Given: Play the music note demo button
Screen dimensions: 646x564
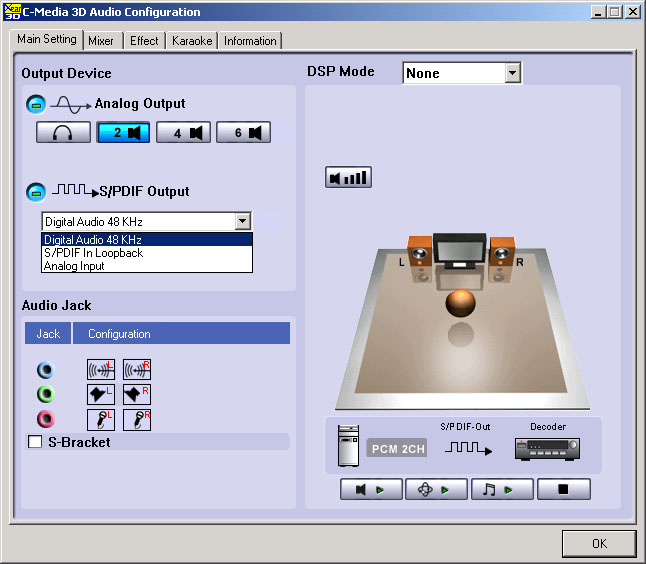Looking at the screenshot, I should click(x=502, y=489).
